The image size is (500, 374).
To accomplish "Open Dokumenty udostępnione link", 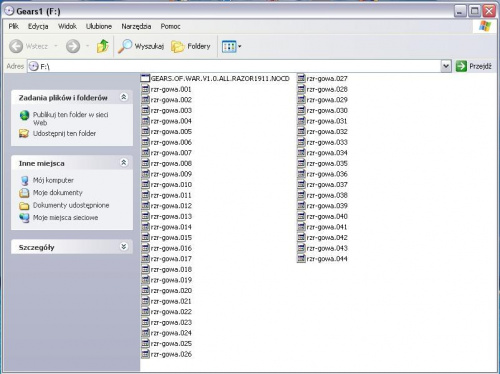I will coord(71,205).
